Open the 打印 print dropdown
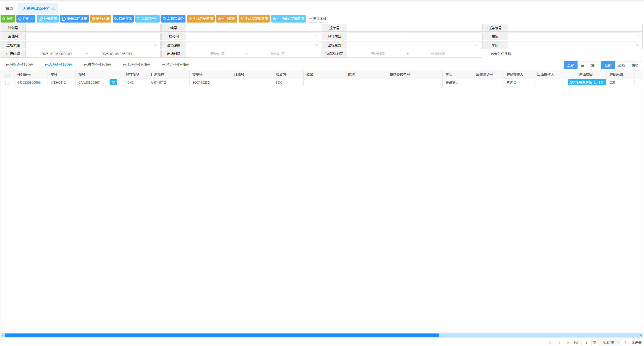 click(x=26, y=19)
